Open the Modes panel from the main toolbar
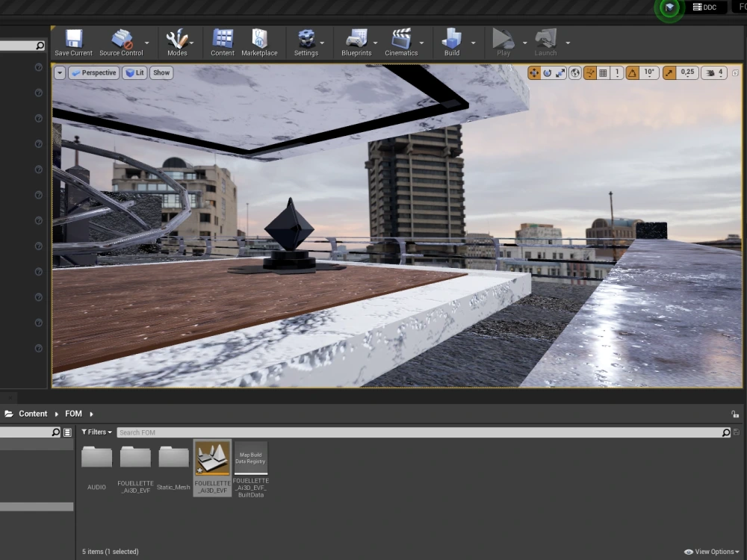747x560 pixels. 175,41
